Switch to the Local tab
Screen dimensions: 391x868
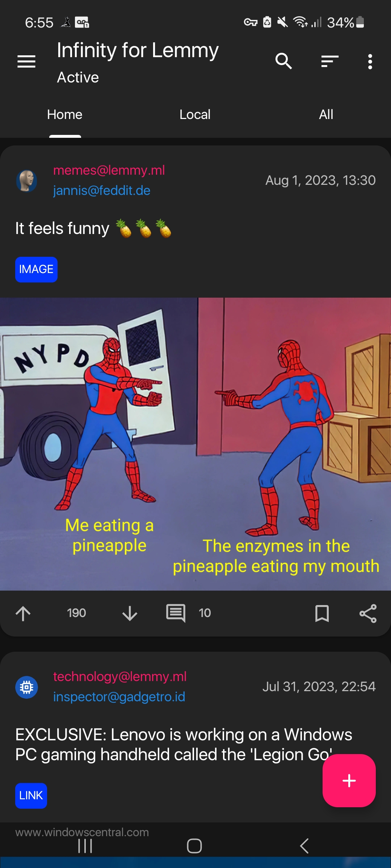[195, 114]
